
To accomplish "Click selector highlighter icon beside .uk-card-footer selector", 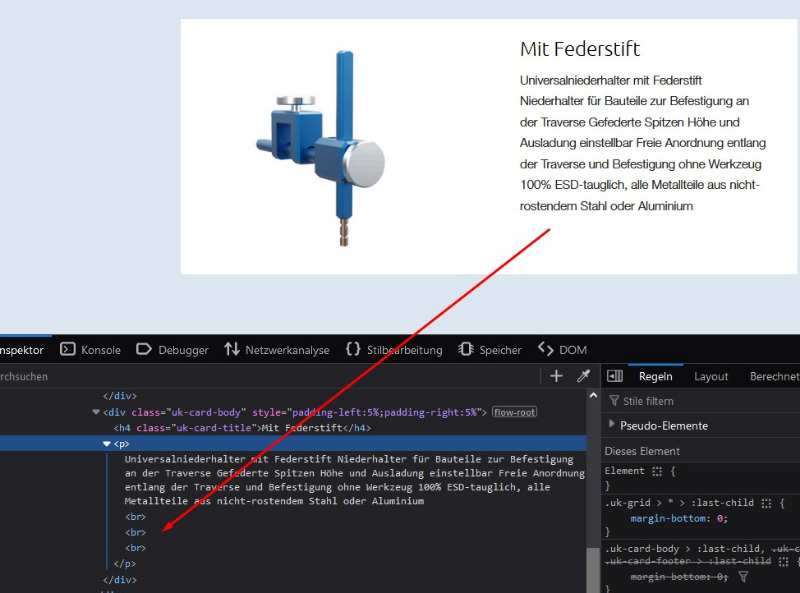I will pos(784,561).
